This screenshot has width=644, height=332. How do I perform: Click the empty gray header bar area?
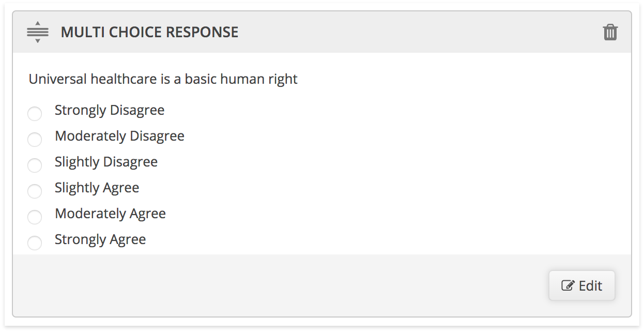click(x=419, y=32)
